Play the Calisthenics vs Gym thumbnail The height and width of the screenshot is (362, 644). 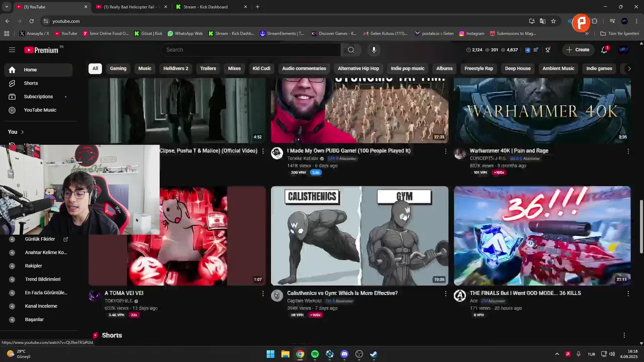[359, 236]
